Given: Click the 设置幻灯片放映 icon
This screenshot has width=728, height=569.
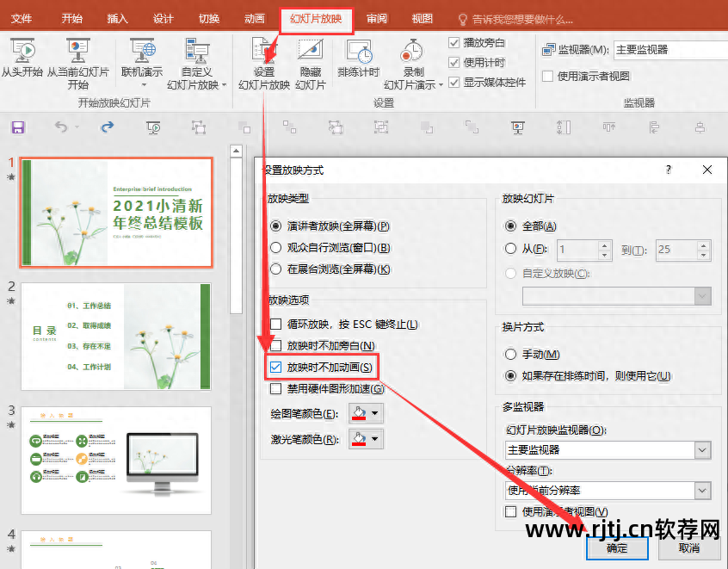Looking at the screenshot, I should point(264,52).
